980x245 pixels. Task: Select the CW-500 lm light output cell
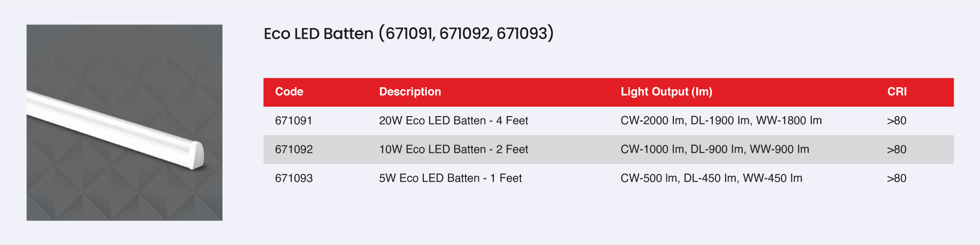[711, 178]
